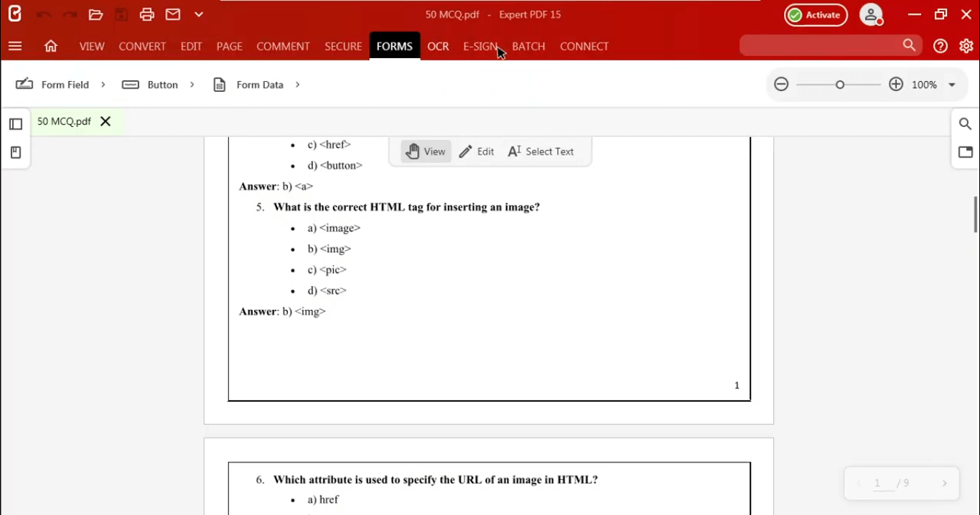The height and width of the screenshot is (515, 980).
Task: Print the document using printer icon
Action: click(x=147, y=15)
